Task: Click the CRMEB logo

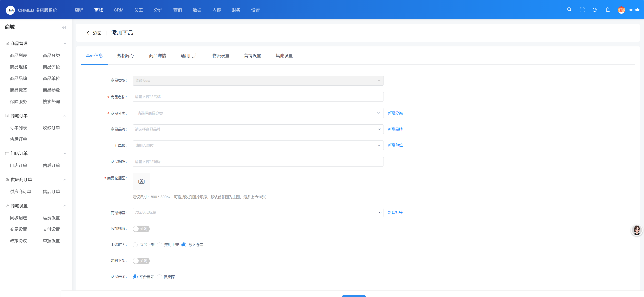Action: click(x=10, y=10)
